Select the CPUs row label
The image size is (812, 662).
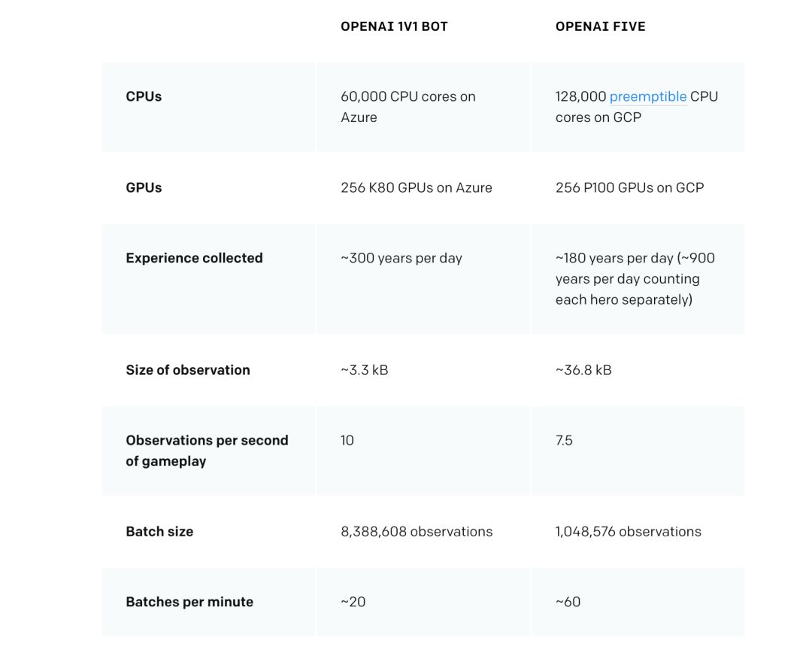point(144,96)
